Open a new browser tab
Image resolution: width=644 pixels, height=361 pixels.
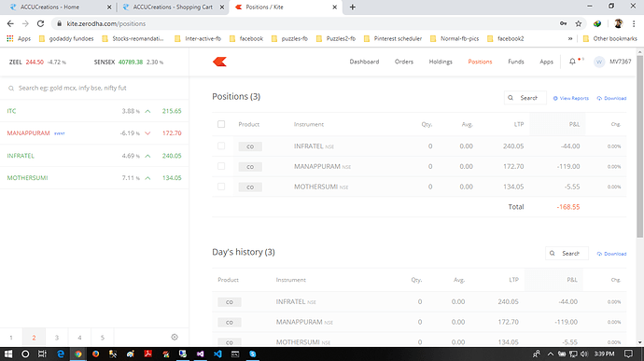[353, 7]
